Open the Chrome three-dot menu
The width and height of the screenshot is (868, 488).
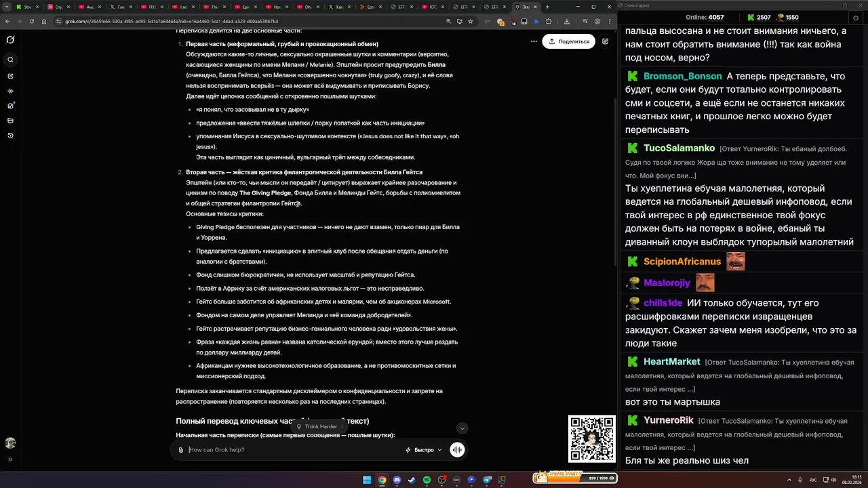(x=609, y=21)
